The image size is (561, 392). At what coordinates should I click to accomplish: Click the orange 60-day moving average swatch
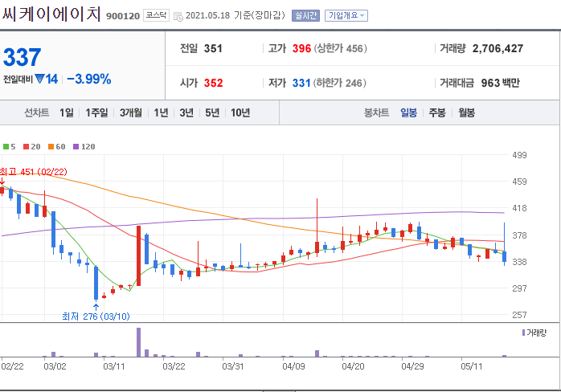51,147
